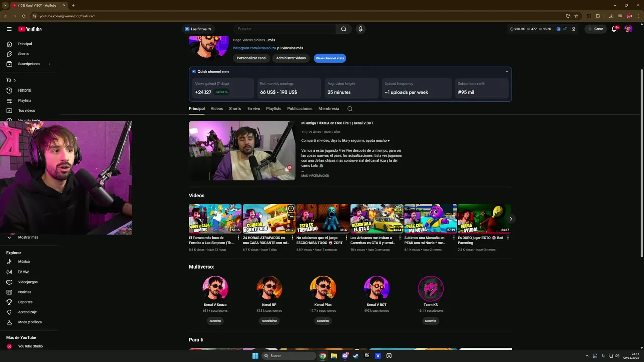Switch to the Publicaciones channel tab
The height and width of the screenshot is (362, 644).
[x=300, y=109]
